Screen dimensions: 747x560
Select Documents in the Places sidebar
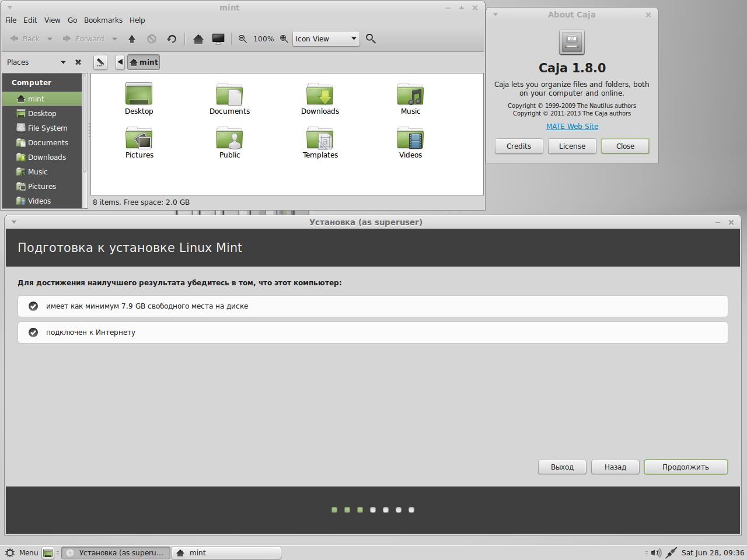pyautogui.click(x=42, y=143)
